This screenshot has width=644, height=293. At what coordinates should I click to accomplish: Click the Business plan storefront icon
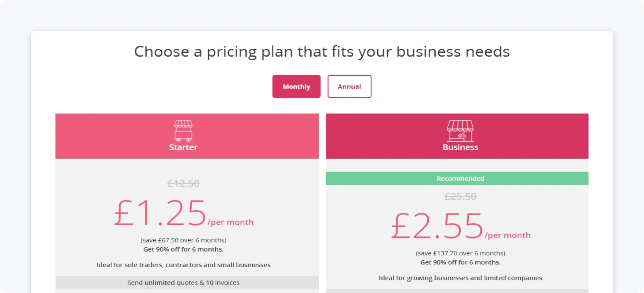pyautogui.click(x=460, y=131)
